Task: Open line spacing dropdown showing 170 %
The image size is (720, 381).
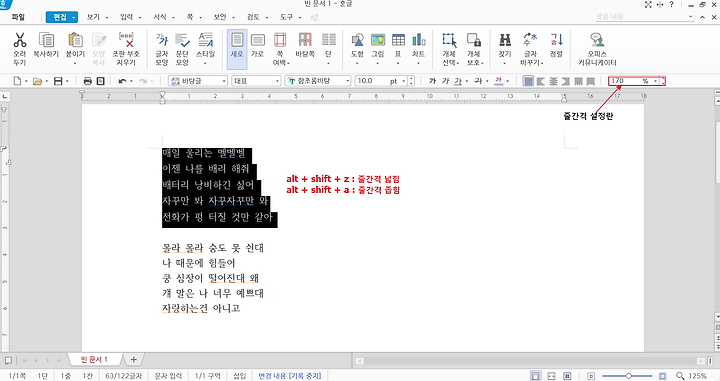Action: (656, 81)
